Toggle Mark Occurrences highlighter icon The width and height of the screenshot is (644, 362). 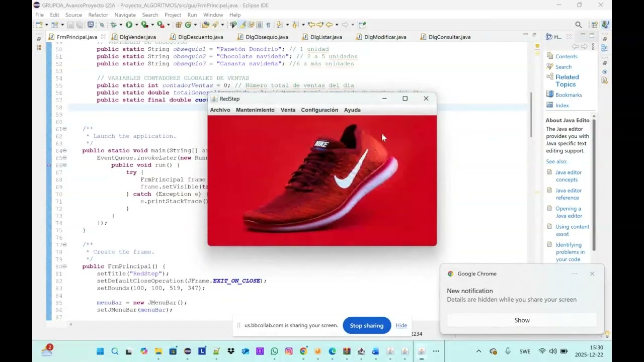pyautogui.click(x=242, y=25)
